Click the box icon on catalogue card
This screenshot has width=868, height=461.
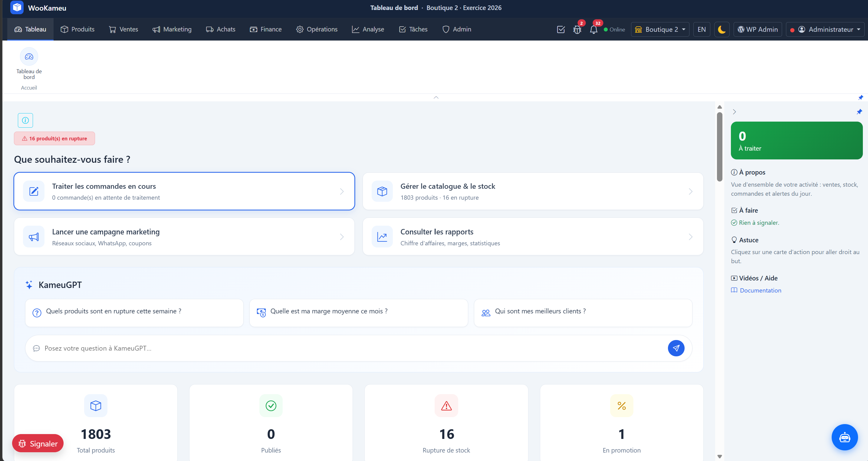point(382,191)
